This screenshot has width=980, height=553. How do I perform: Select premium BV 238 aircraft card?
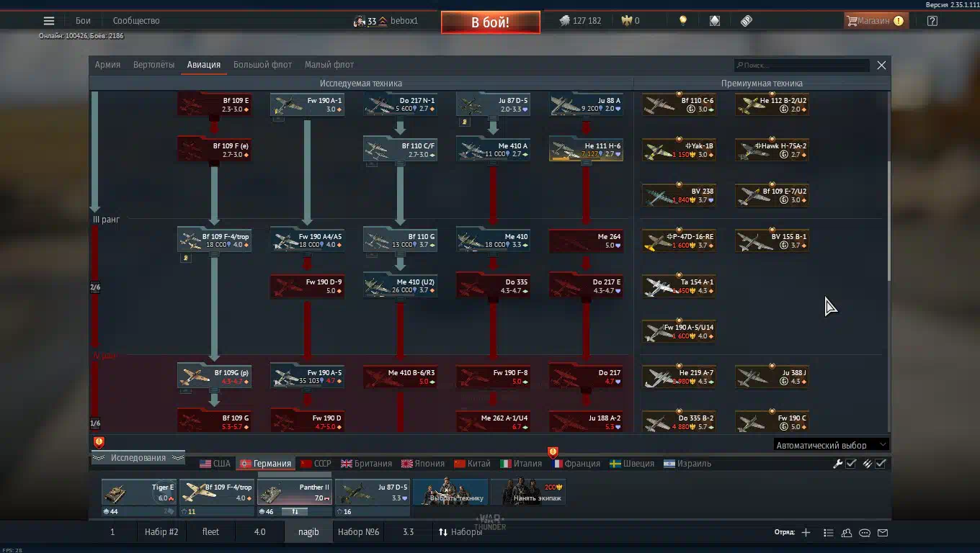679,195
